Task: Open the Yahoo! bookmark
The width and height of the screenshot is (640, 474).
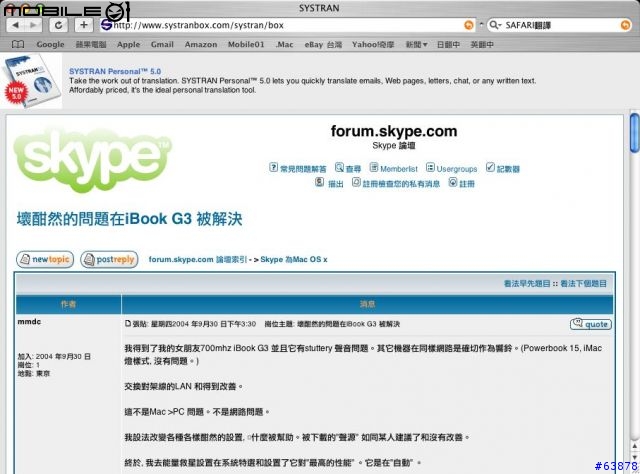Action: point(373,44)
